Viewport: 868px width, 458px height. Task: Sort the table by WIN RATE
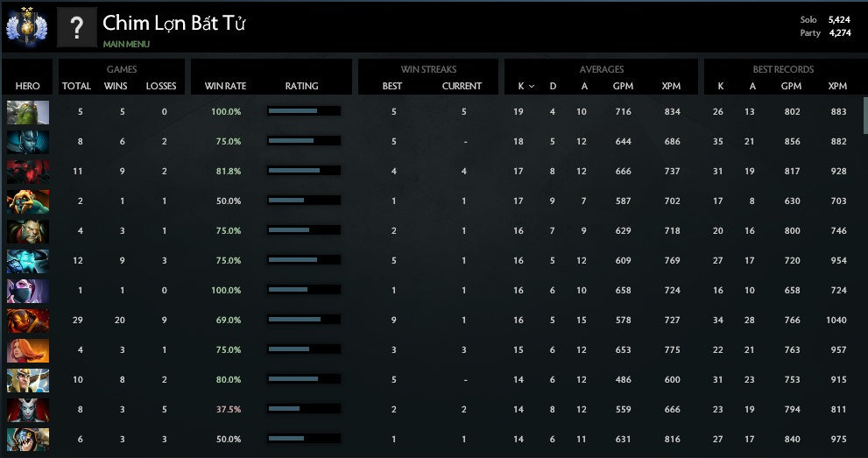click(x=225, y=86)
